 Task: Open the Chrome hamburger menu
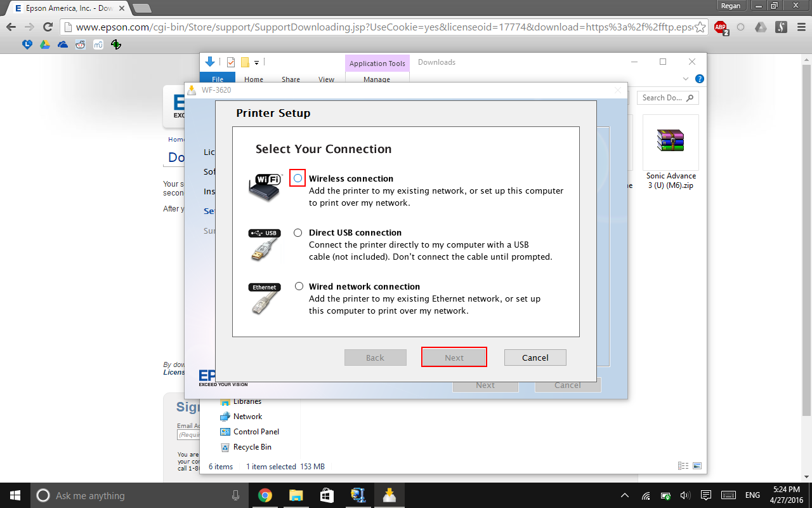click(801, 27)
